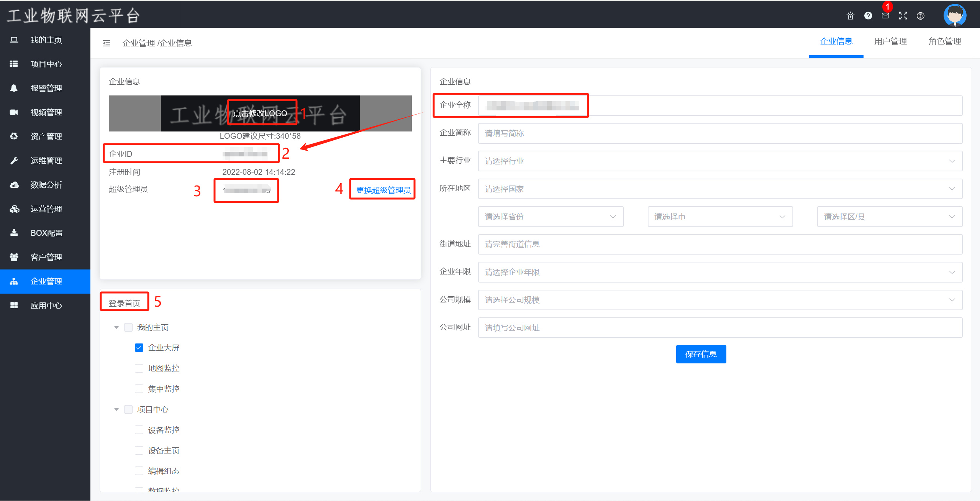Open the 主要行业 industry dropdown

(720, 161)
